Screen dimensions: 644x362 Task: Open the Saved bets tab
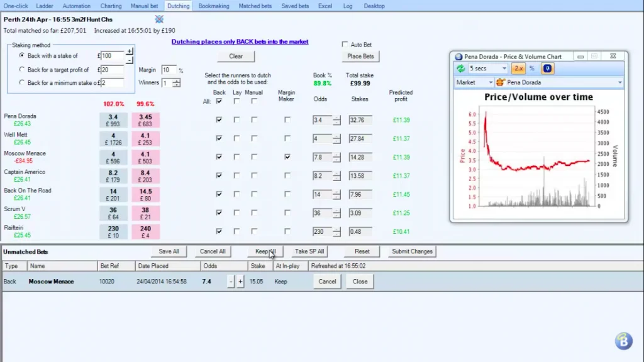point(295,6)
